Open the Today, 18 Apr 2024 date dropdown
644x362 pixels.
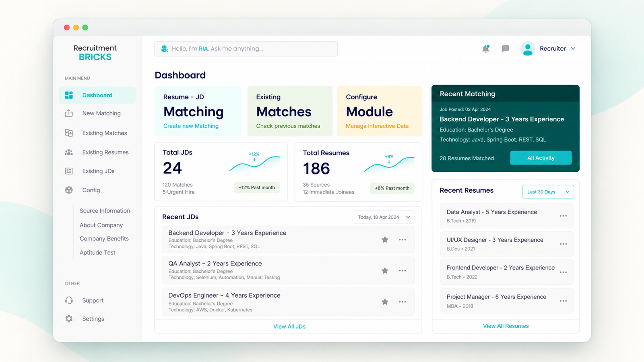click(384, 217)
